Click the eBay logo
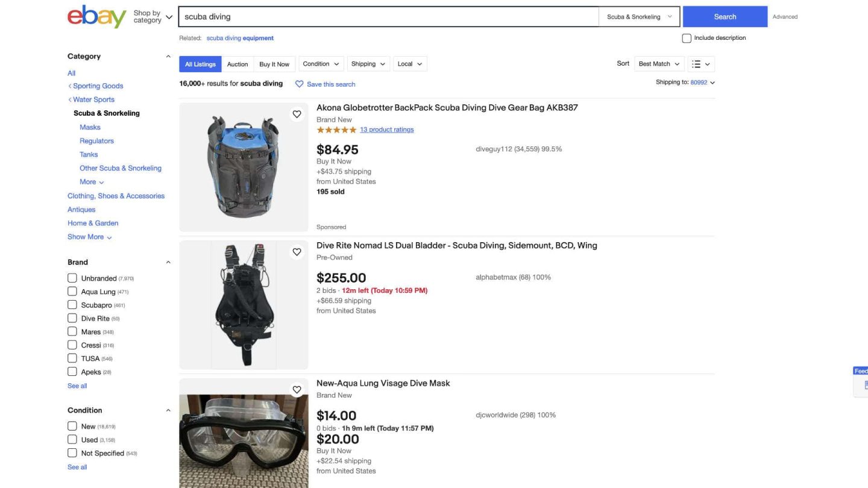 pyautogui.click(x=96, y=16)
